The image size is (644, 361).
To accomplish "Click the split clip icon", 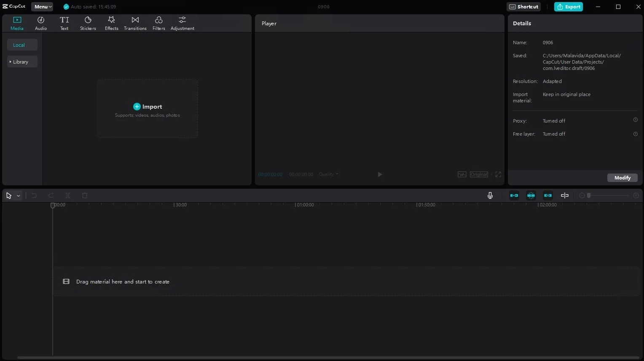I will click(68, 195).
